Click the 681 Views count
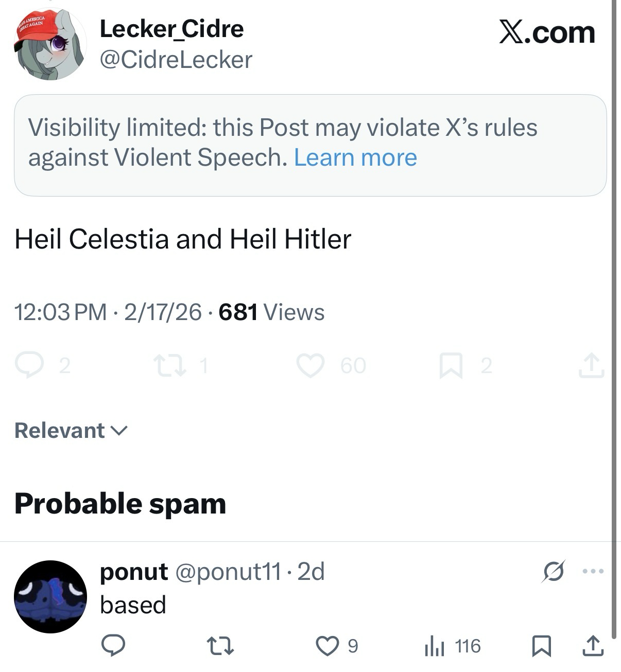The image size is (621, 672). pyautogui.click(x=271, y=312)
